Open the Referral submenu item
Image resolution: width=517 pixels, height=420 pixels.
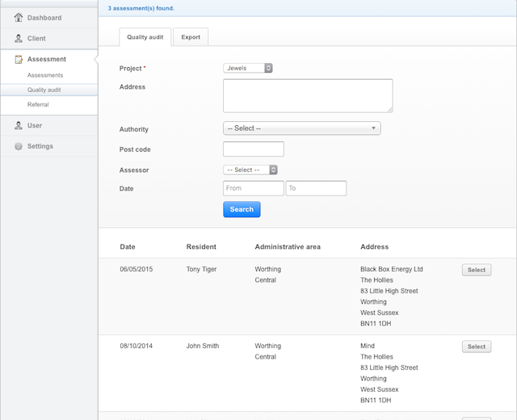pyautogui.click(x=38, y=104)
